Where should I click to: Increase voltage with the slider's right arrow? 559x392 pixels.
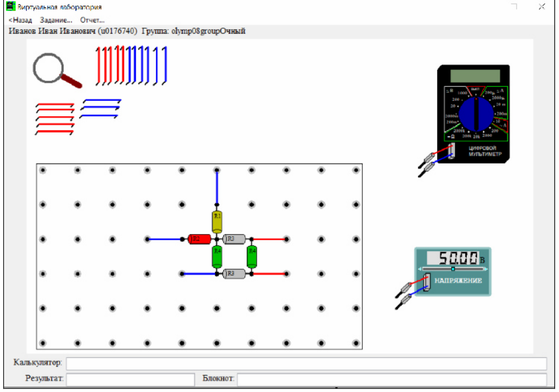[486, 269]
